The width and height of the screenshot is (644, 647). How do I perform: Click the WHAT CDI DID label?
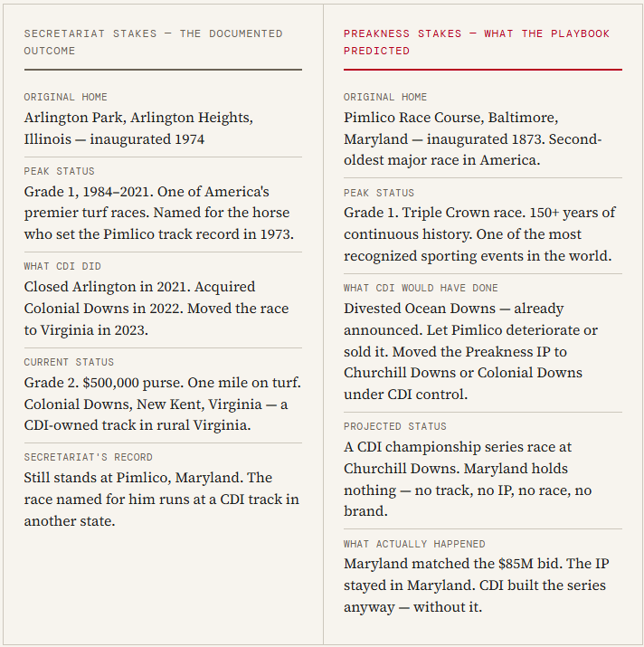[x=62, y=266]
